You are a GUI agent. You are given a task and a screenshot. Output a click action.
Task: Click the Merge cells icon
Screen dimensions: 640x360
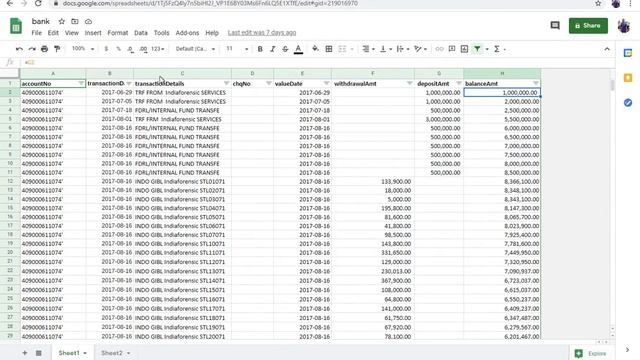[x=342, y=49]
